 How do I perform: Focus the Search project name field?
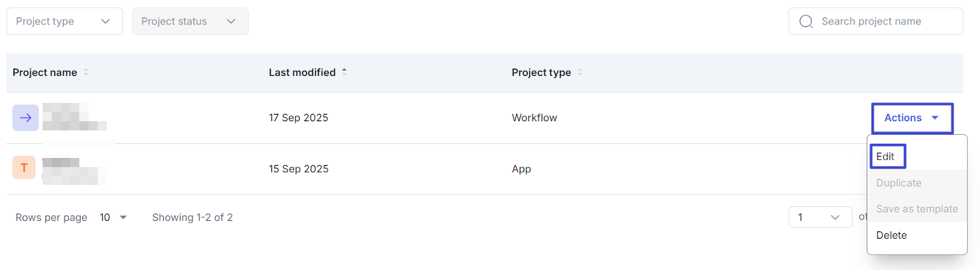(x=882, y=21)
